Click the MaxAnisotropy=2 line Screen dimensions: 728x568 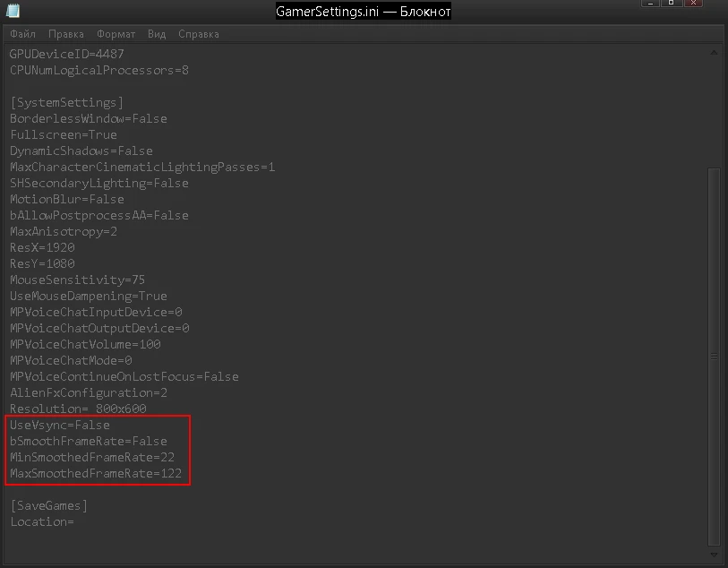pyautogui.click(x=64, y=231)
